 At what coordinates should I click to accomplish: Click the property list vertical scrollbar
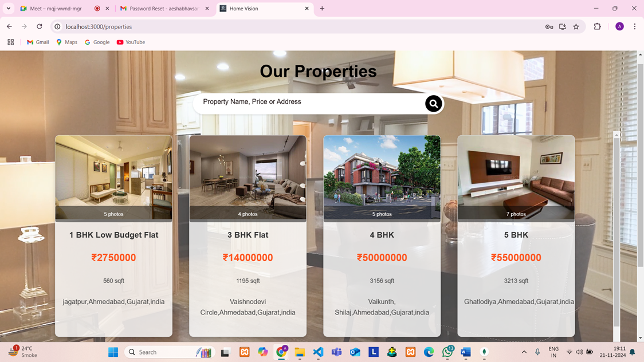click(616, 229)
